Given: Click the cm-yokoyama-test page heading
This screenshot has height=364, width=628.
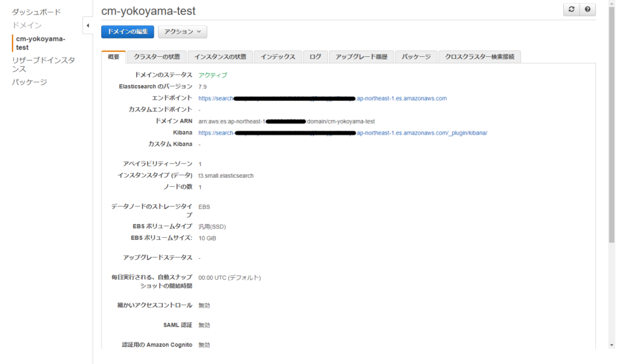Looking at the screenshot, I should [x=148, y=11].
